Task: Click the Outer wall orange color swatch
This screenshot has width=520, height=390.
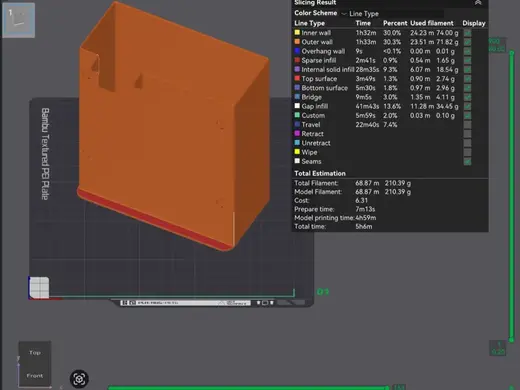Action: click(x=297, y=42)
